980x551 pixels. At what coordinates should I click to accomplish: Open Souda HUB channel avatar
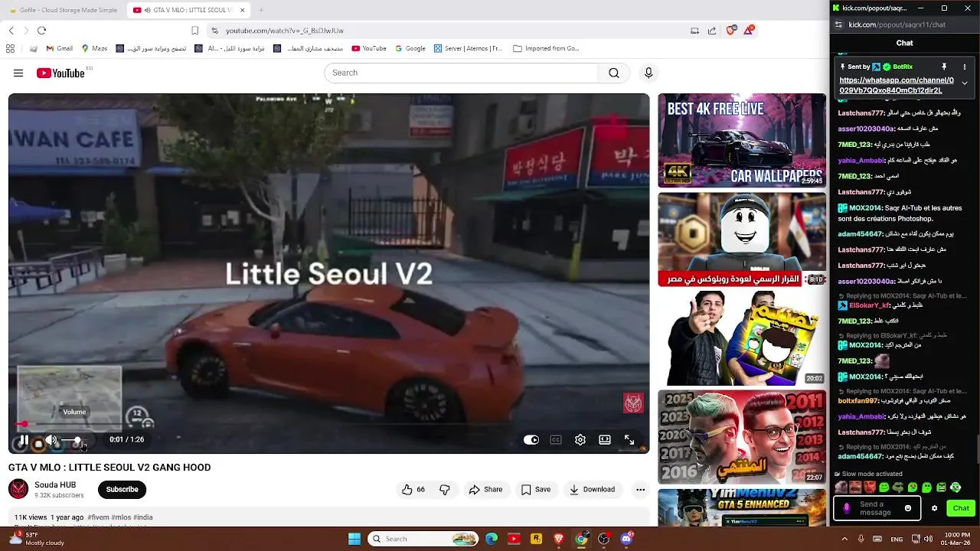pos(18,489)
